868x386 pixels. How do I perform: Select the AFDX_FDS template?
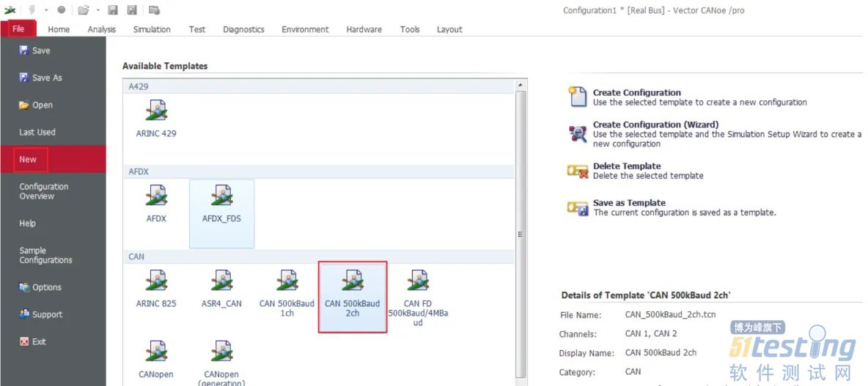pos(221,213)
